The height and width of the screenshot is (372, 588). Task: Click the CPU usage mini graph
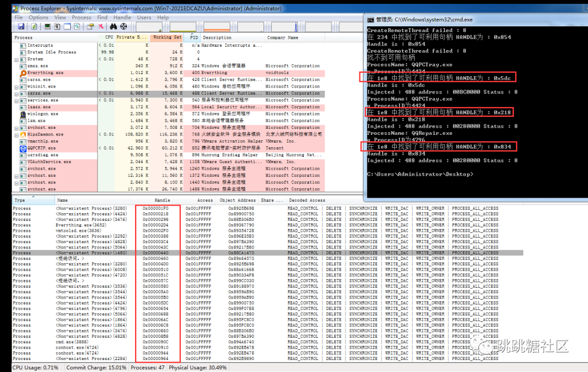pos(149,27)
